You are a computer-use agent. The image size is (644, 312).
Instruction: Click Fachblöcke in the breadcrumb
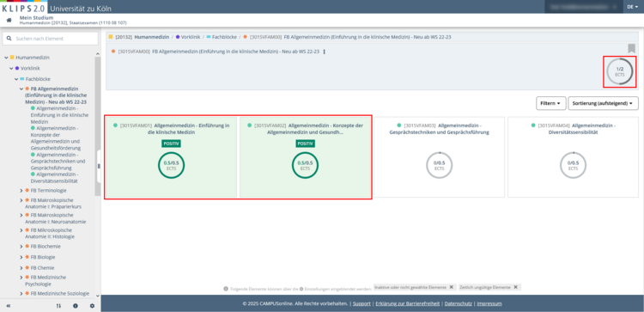(x=224, y=37)
